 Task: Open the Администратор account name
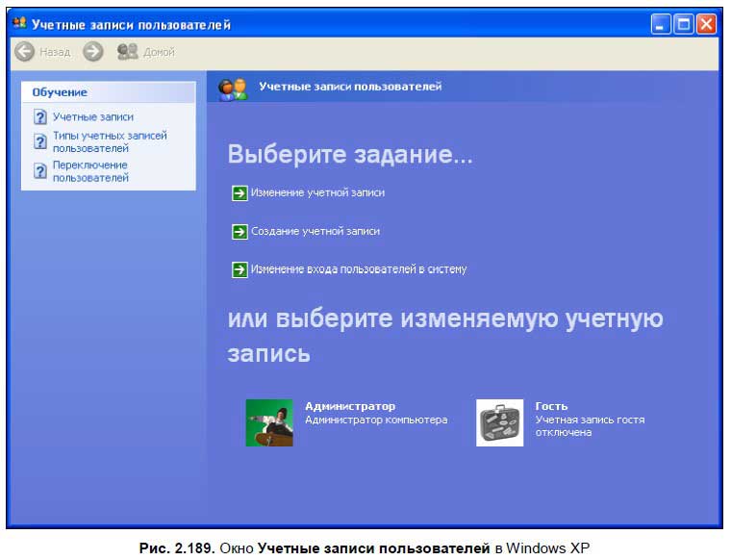pos(350,406)
